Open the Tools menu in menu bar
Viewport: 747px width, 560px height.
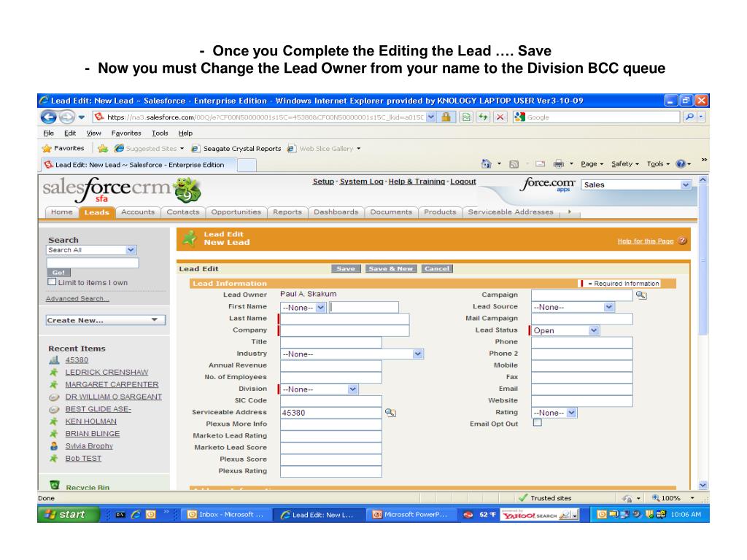click(x=160, y=133)
